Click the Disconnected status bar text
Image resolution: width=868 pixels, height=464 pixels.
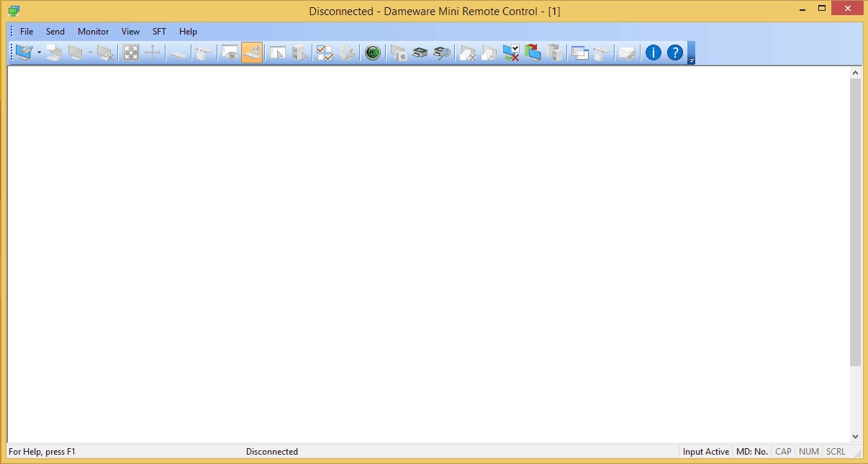point(272,452)
